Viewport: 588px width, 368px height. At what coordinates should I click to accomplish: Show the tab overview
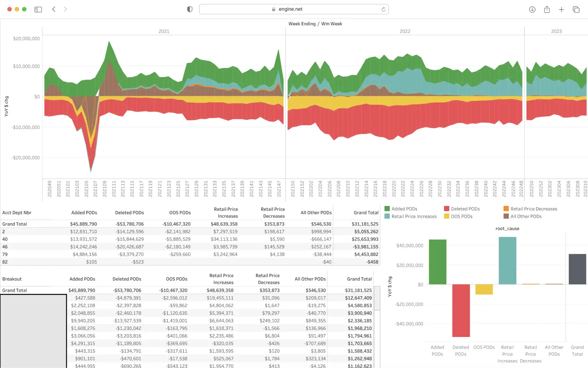576,9
